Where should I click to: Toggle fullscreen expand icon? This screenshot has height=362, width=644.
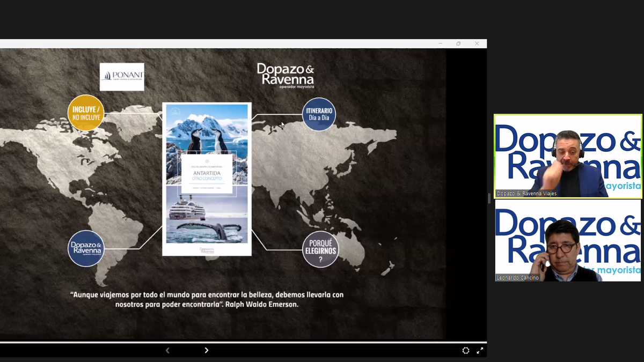coord(480,351)
